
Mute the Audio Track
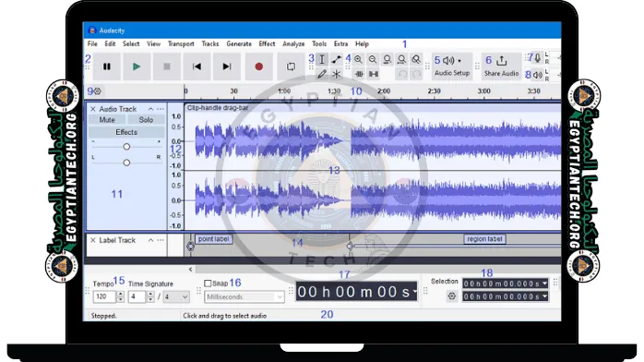(x=107, y=120)
